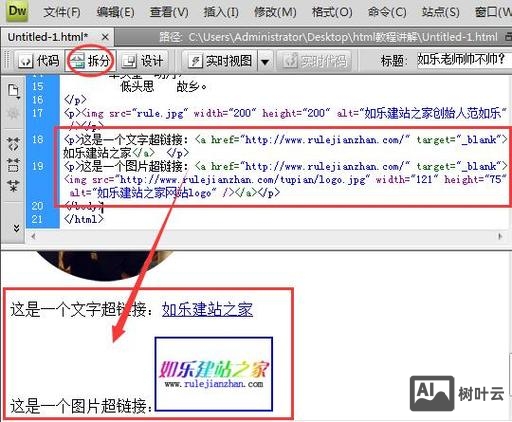Screen dimensions: 512x422
Task: Click the </html> closing tag in code
Action: pos(84,219)
